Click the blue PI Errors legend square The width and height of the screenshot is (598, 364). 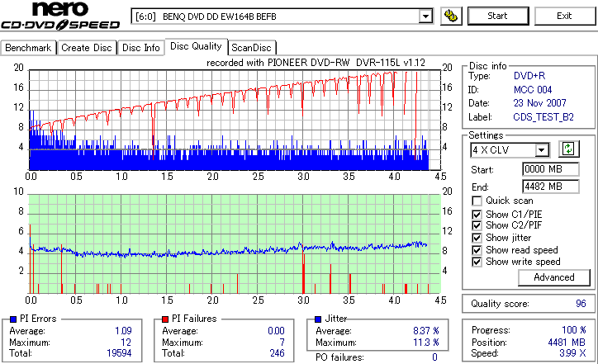click(13, 319)
